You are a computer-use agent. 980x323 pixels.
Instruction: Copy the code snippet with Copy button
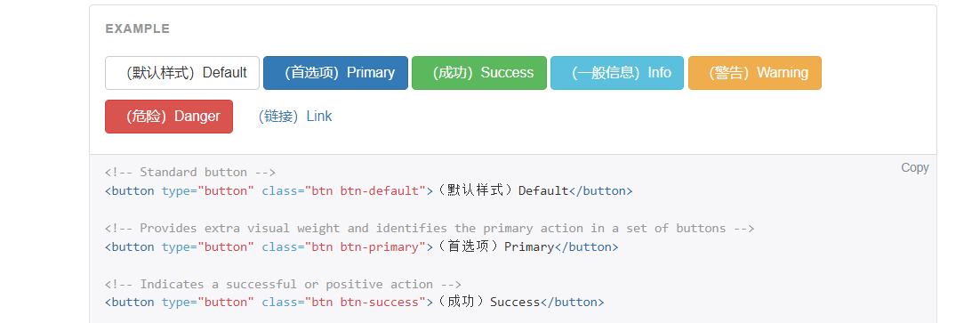(914, 167)
